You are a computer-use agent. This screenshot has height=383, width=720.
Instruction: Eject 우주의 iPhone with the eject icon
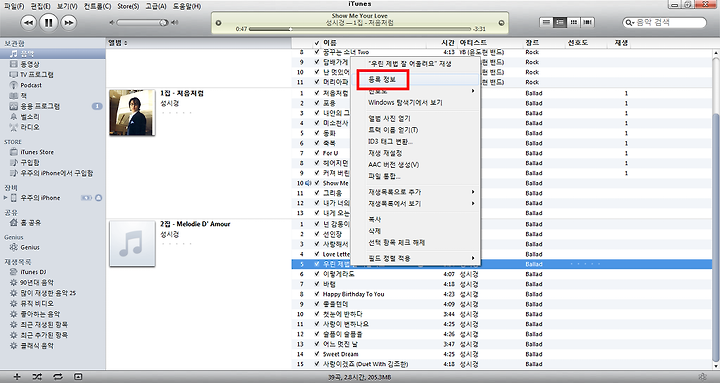98,198
